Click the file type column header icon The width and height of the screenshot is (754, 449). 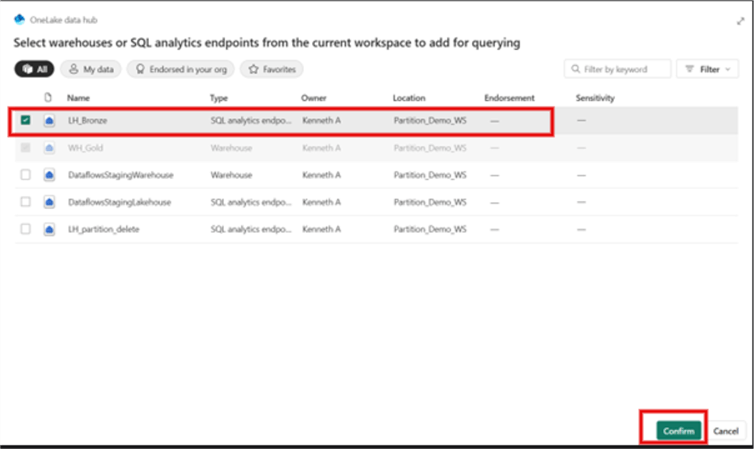pos(48,98)
